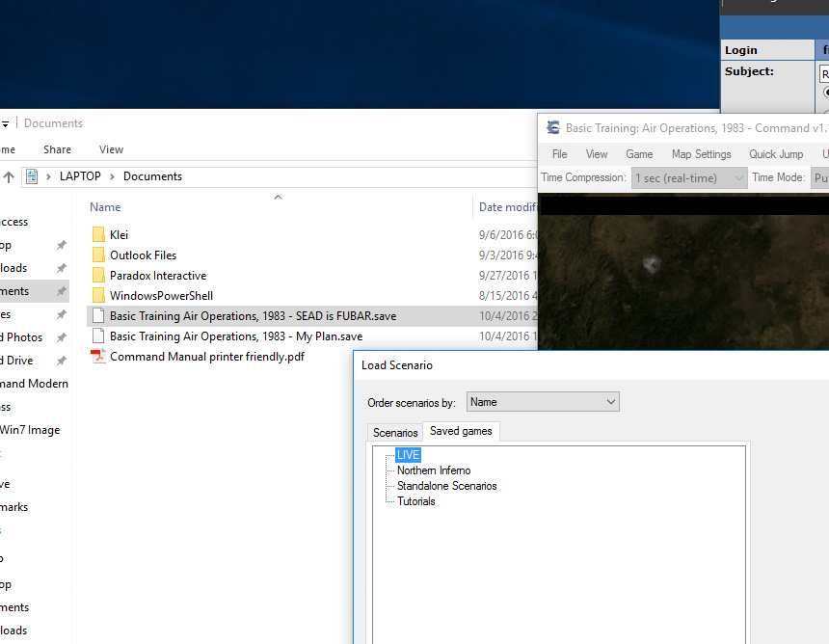Select the Klei folder name

coord(119,235)
